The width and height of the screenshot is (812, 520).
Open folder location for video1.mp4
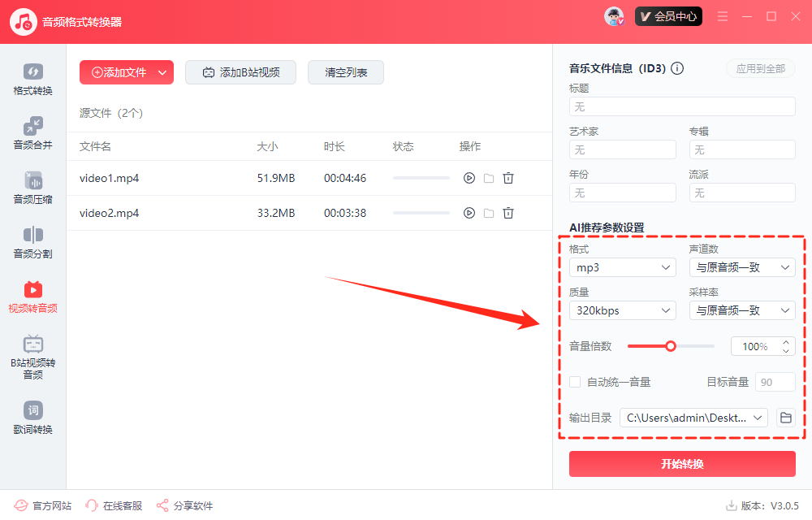tap(489, 178)
